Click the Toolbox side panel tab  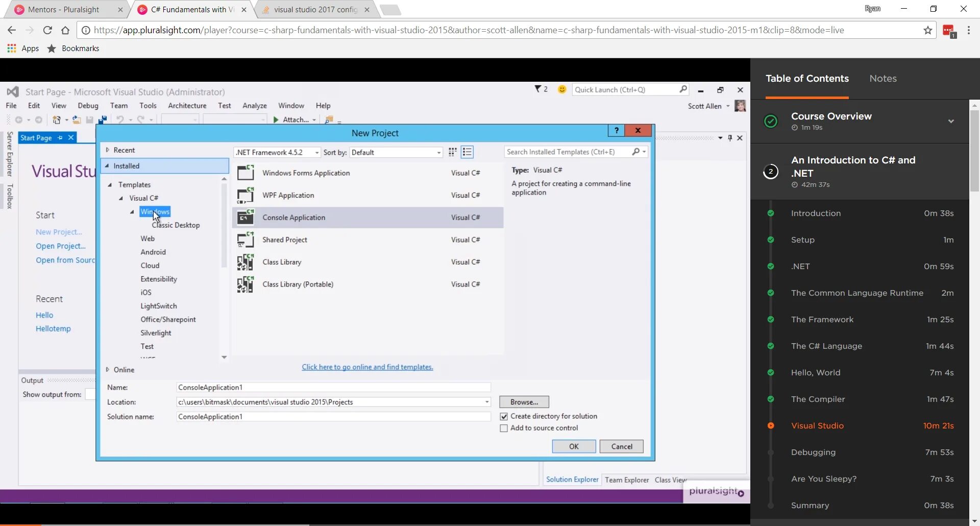(x=10, y=196)
